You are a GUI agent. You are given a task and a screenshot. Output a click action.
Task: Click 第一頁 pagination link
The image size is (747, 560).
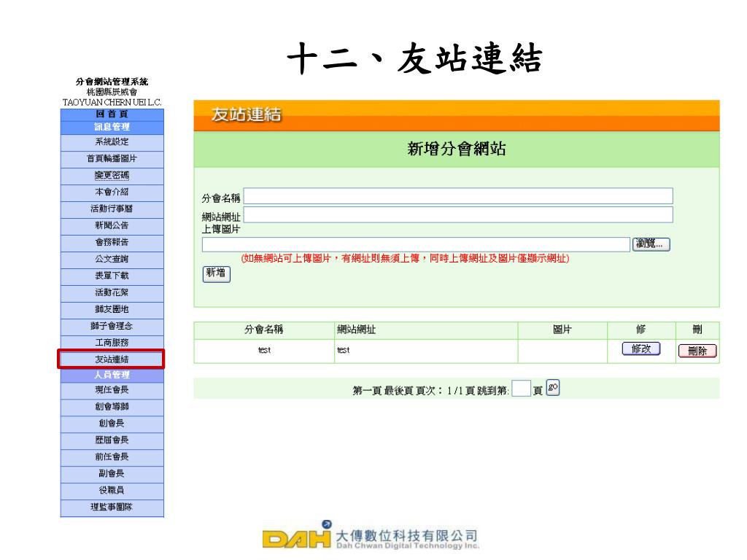pyautogui.click(x=367, y=391)
